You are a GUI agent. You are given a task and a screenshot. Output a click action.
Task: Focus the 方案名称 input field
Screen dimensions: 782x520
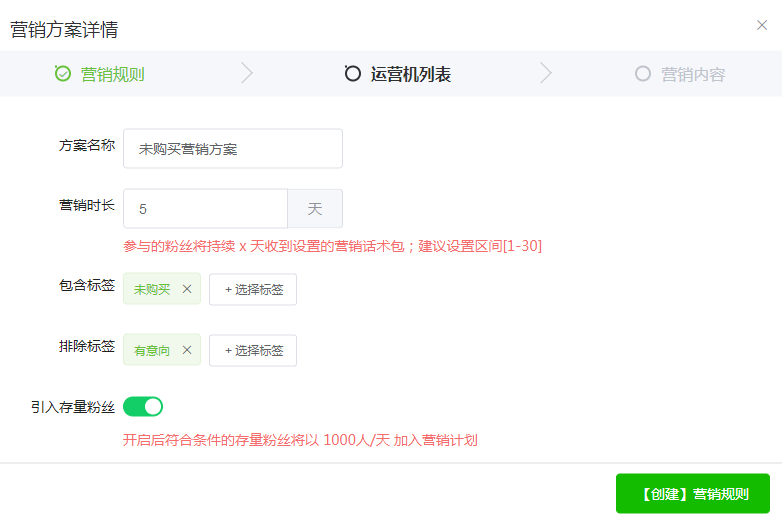tap(232, 149)
